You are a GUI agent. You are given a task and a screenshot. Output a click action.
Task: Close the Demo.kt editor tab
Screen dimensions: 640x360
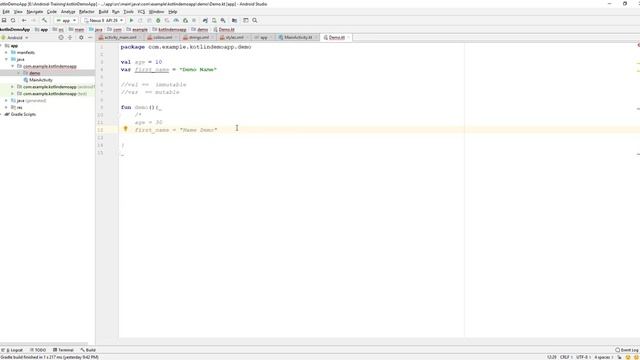click(x=348, y=38)
